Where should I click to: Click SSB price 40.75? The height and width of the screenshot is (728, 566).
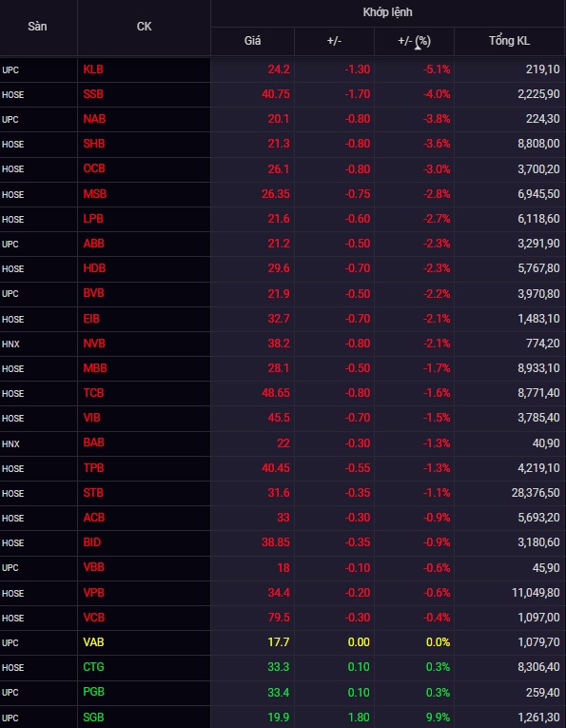pos(276,94)
